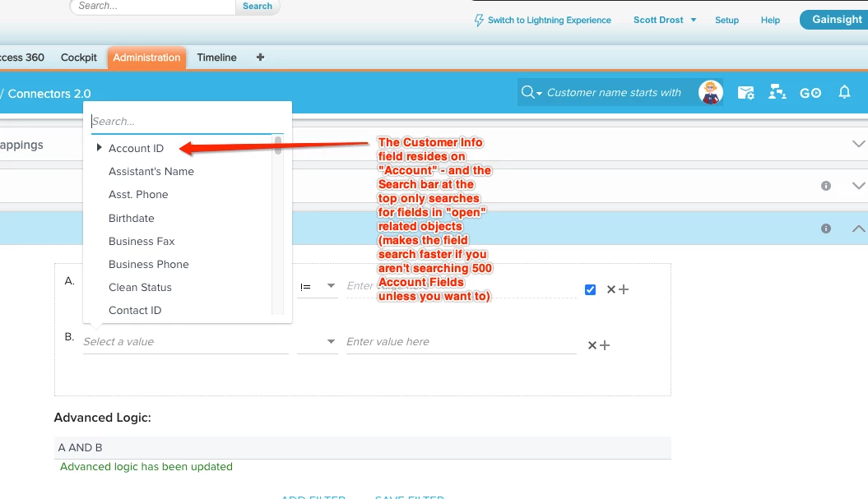This screenshot has width=868, height=499.
Task: Toggle the checkbox in filter row A
Action: [590, 289]
